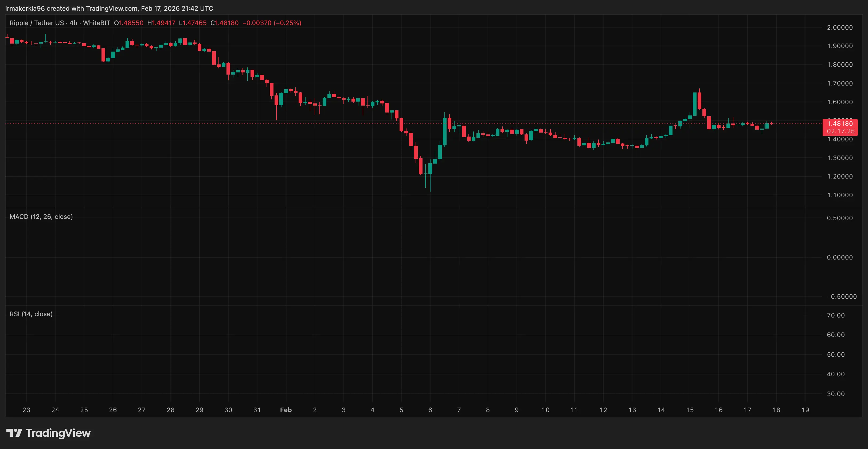The width and height of the screenshot is (868, 449).
Task: Click the −0.00370 (−0.25%) change text
Action: [x=272, y=23]
